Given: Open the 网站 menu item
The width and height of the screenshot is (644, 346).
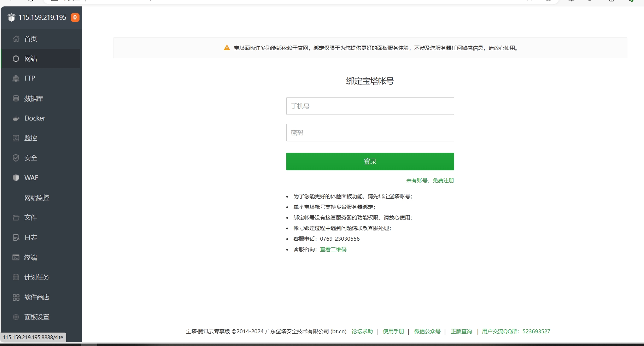Looking at the screenshot, I should click(x=41, y=59).
